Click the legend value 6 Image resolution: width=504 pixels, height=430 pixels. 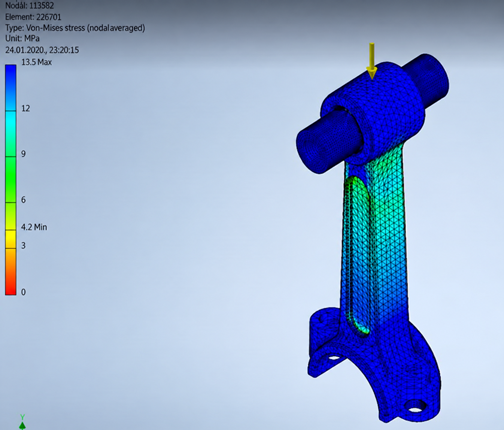coord(24,200)
